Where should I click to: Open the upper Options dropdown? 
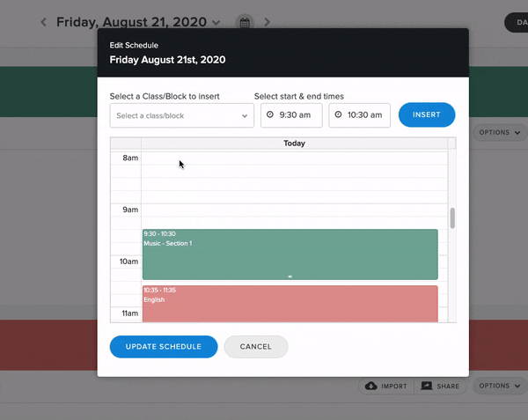pyautogui.click(x=500, y=132)
